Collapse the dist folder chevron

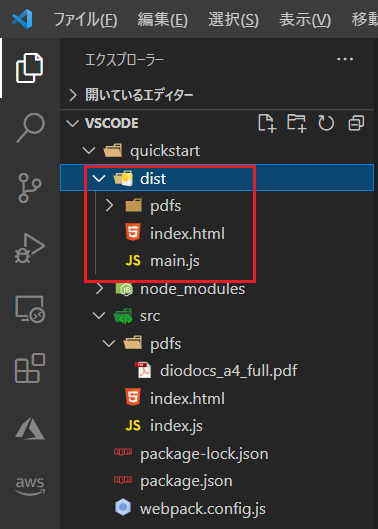(x=99, y=178)
